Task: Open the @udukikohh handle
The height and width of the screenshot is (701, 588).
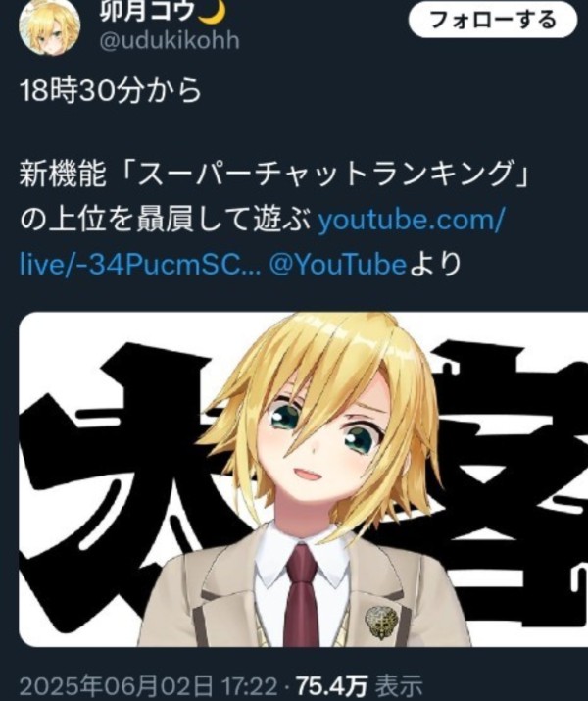Action: (170, 41)
